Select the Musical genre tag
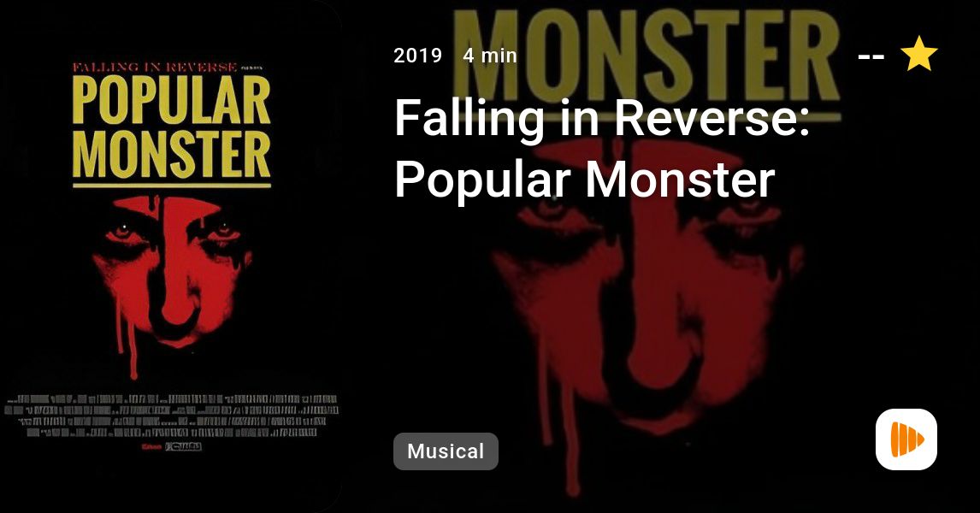 point(446,451)
